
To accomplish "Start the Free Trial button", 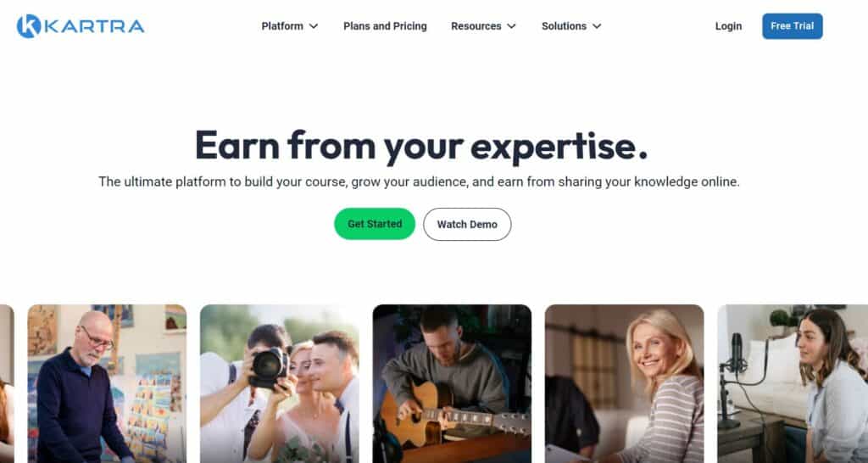I will point(793,26).
